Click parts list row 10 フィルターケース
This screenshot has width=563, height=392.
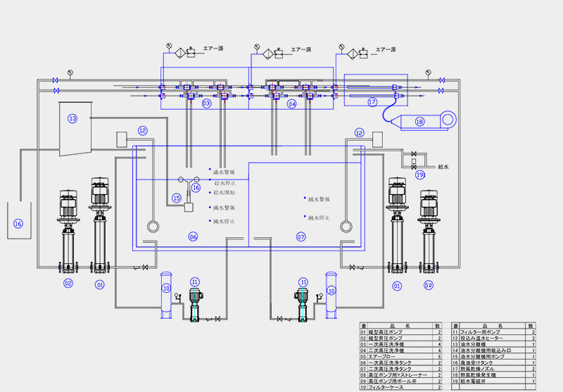point(400,387)
